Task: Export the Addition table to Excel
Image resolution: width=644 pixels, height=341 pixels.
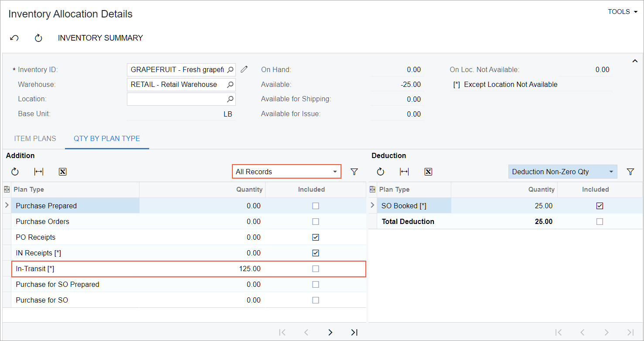Action: (x=62, y=172)
